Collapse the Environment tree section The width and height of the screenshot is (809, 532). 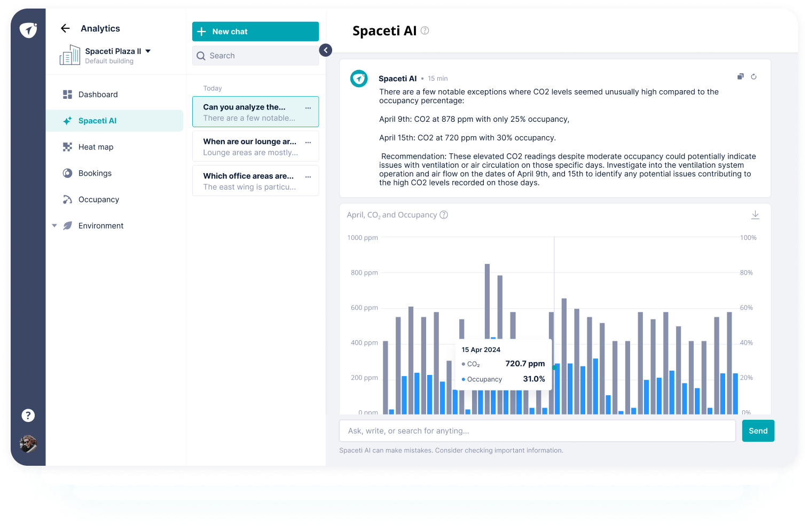pos(54,225)
